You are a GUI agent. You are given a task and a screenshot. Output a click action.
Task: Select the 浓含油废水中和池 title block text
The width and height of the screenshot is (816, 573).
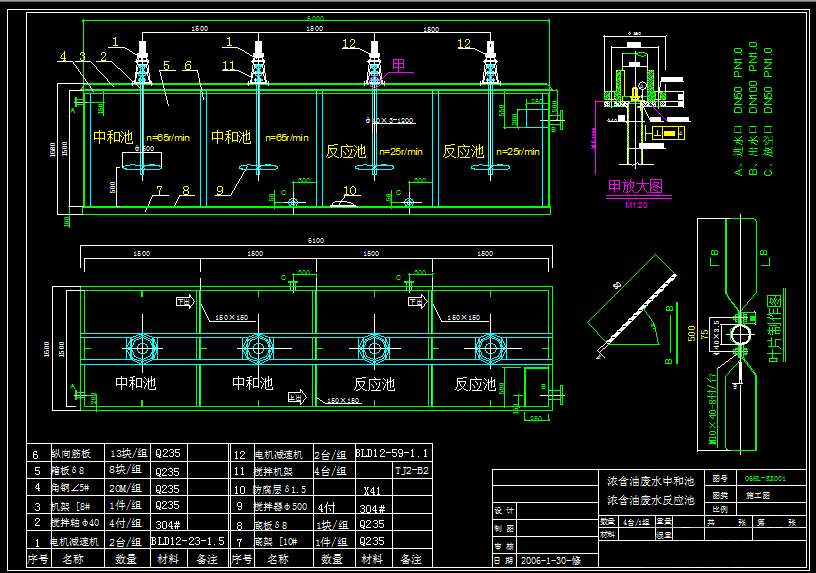click(x=651, y=481)
